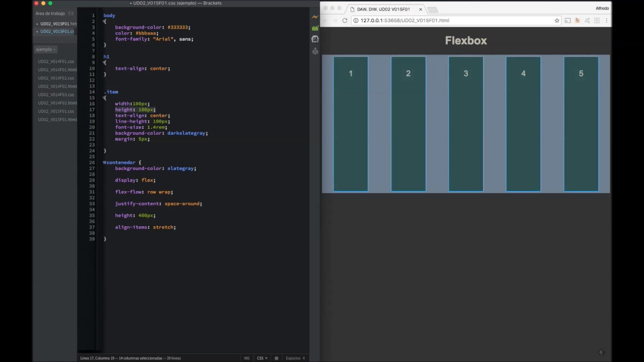Screen dimensions: 644x362
Task: Click the 1.4rem font-size value
Action: [156, 127]
